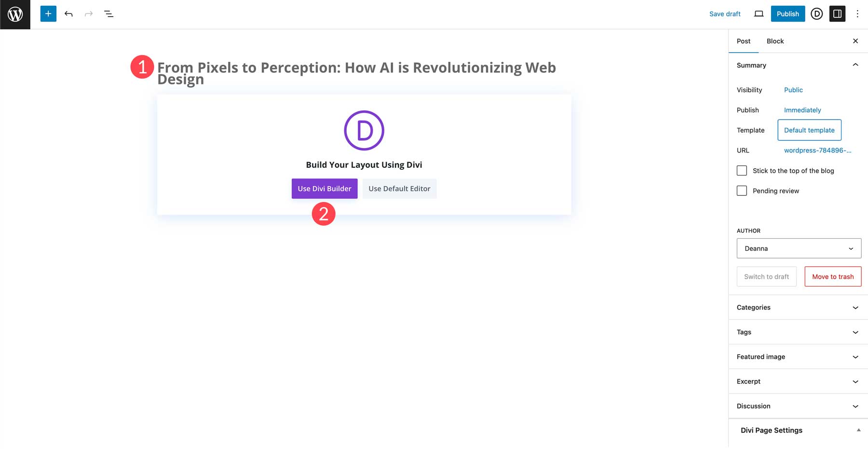Open the Options three-dot menu

tap(857, 14)
